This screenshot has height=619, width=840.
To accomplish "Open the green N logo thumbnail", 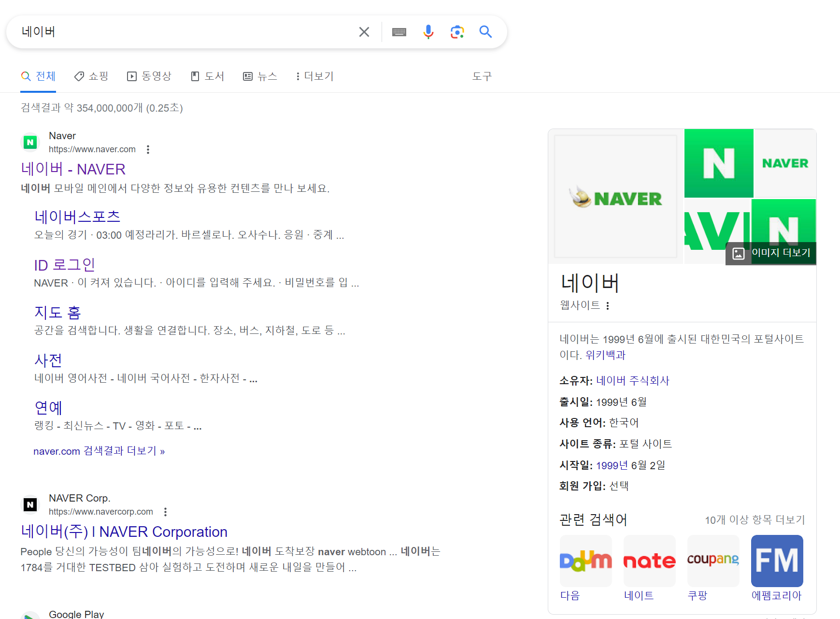I will pyautogui.click(x=719, y=163).
